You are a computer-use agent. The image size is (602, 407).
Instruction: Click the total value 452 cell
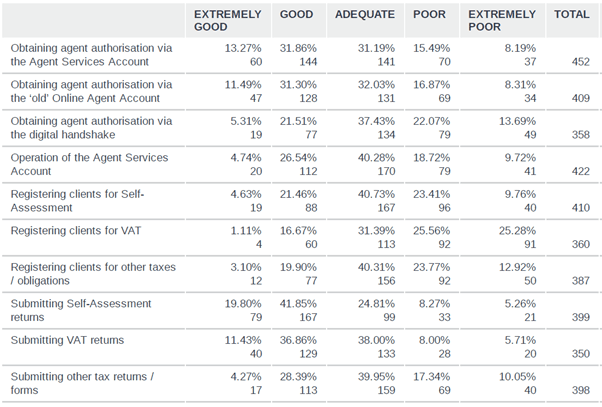coord(579,62)
